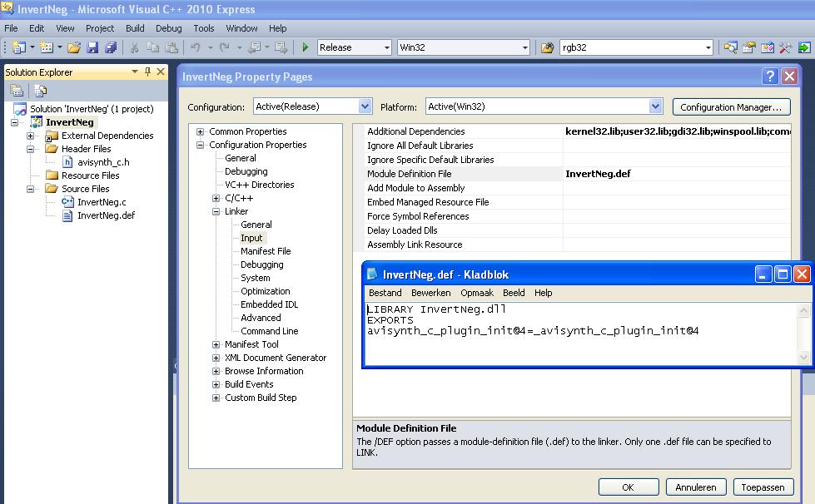Open the Project menu

[100, 28]
